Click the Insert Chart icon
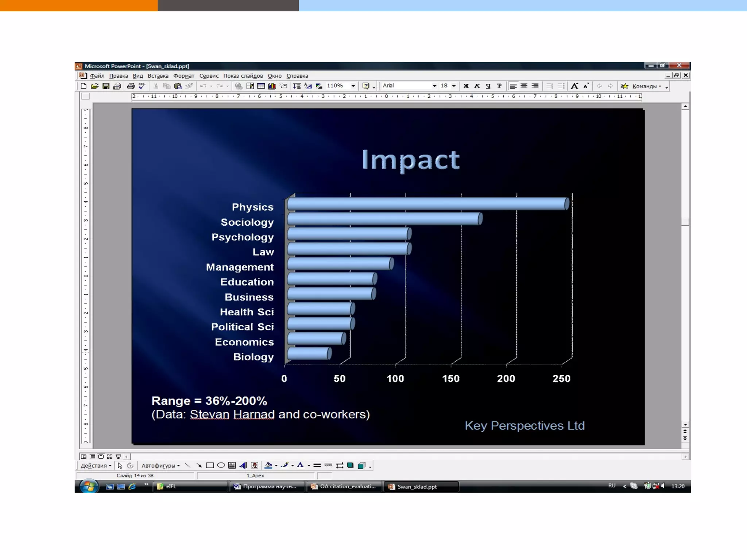This screenshot has height=560, width=747. [x=272, y=86]
